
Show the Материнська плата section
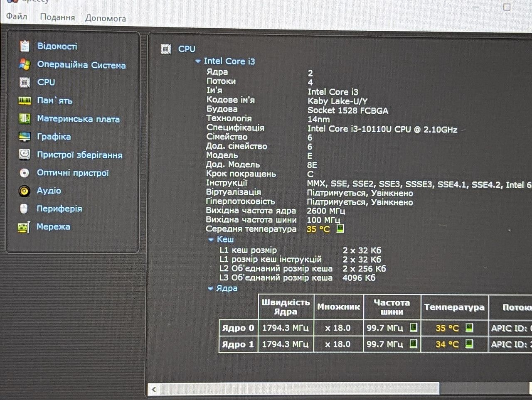tap(79, 119)
